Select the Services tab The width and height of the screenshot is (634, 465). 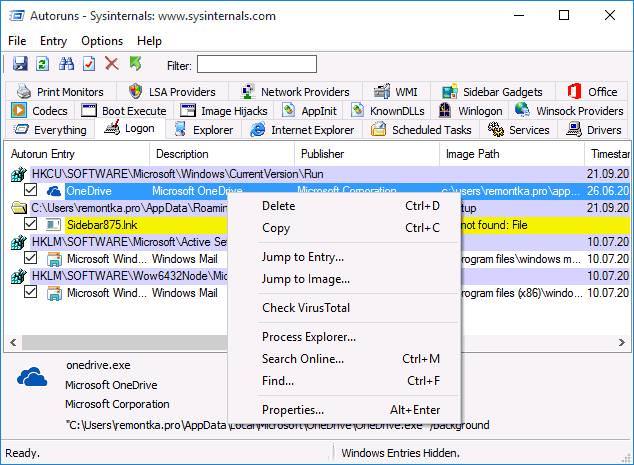click(x=519, y=130)
